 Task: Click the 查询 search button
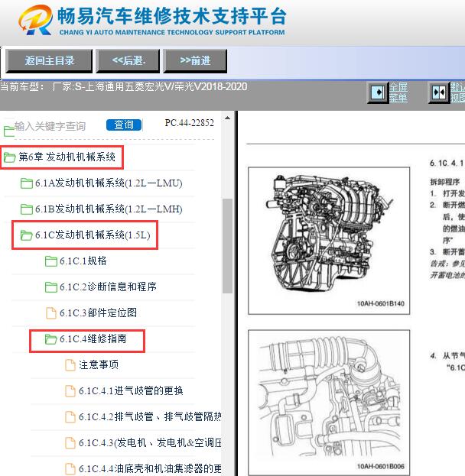(124, 125)
